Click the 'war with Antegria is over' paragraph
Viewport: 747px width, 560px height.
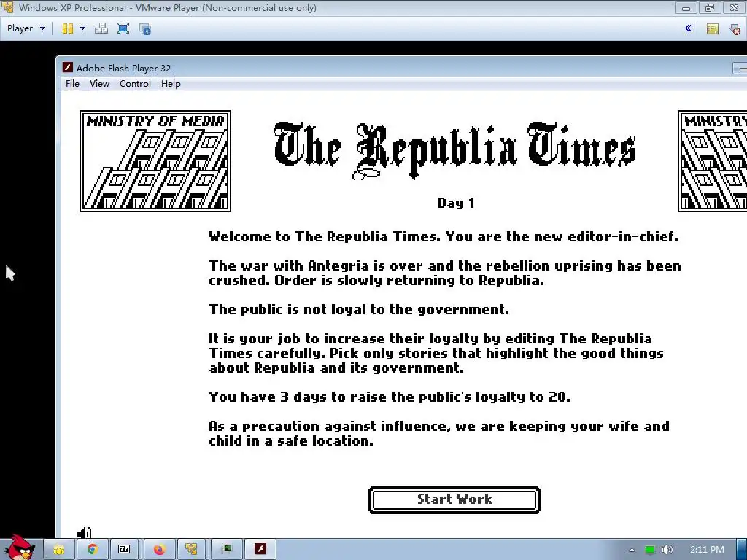coord(445,273)
